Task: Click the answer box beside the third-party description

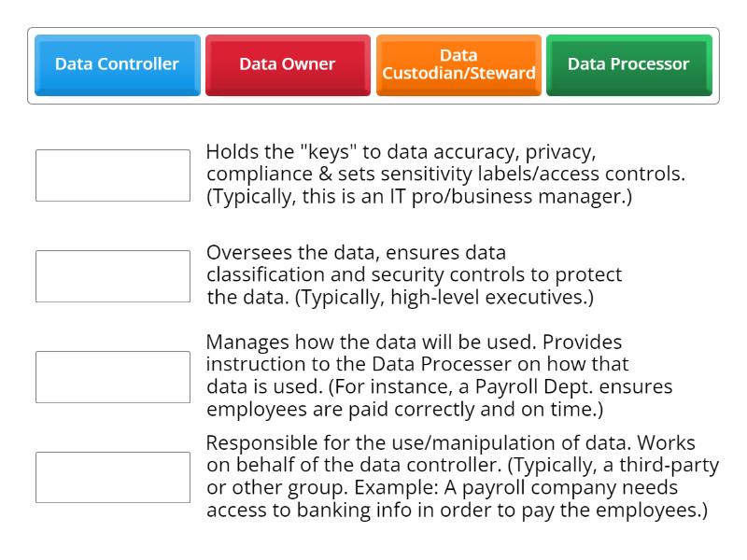Action: 112,476
